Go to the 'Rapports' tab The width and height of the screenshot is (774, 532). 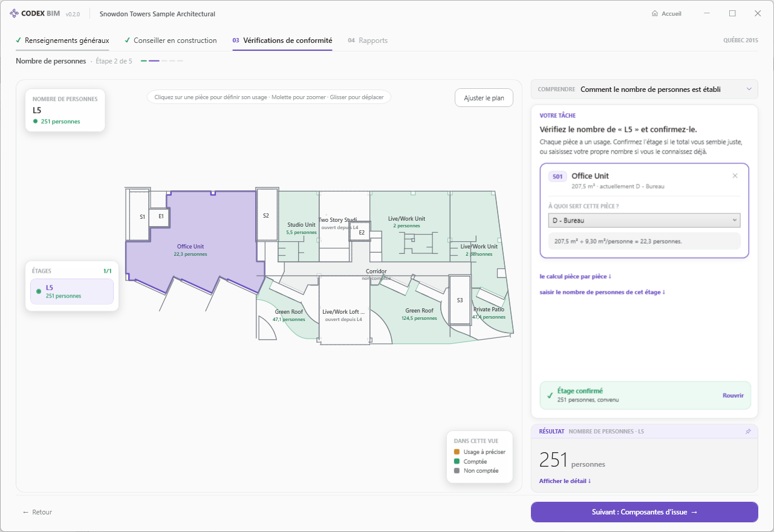tap(368, 41)
